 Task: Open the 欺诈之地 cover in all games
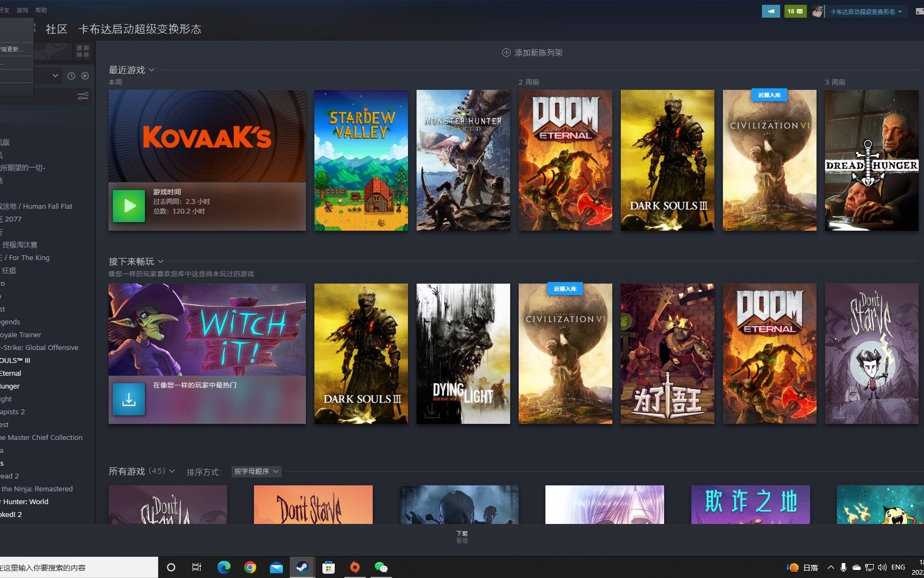point(751,505)
